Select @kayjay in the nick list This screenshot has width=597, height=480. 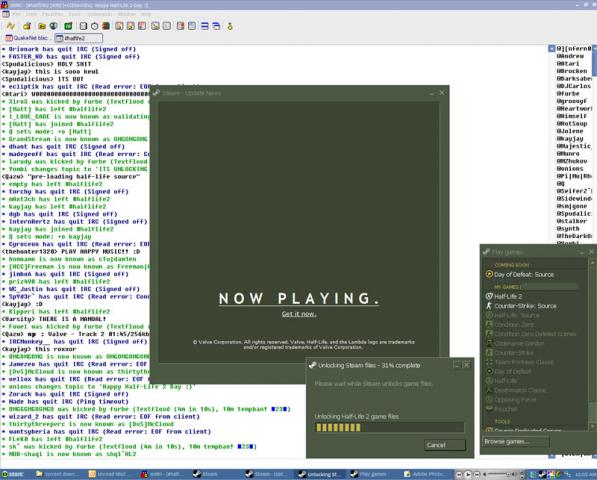coord(570,139)
